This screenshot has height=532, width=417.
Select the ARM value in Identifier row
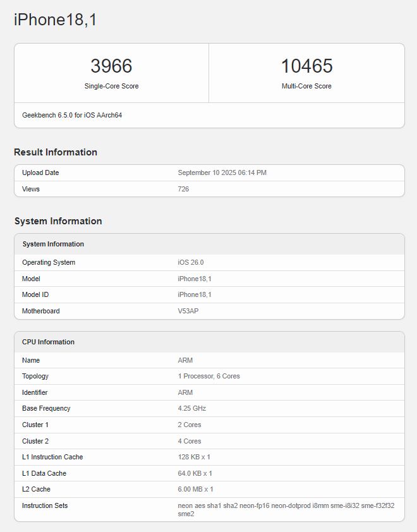coord(185,392)
